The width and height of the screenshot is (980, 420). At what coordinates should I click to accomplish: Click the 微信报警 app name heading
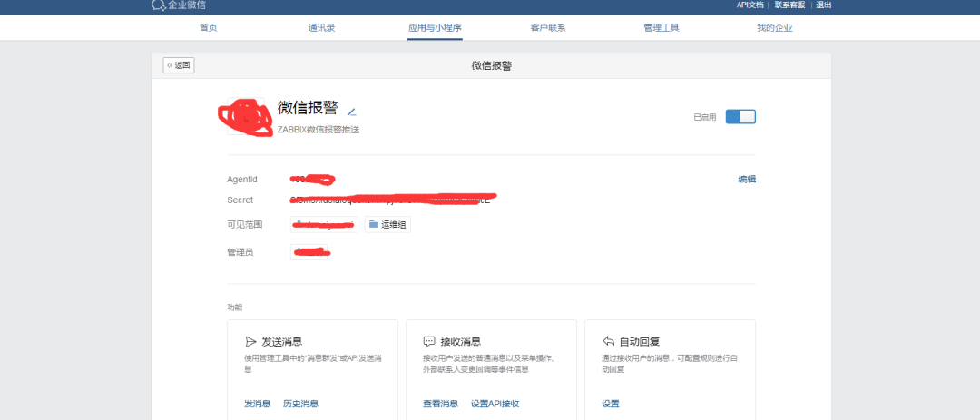pos(308,108)
